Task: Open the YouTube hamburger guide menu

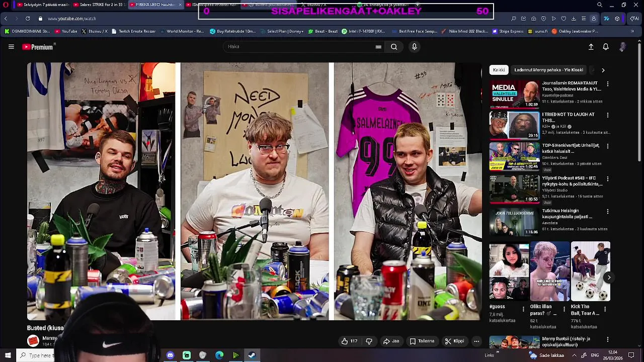Action: click(x=11, y=47)
